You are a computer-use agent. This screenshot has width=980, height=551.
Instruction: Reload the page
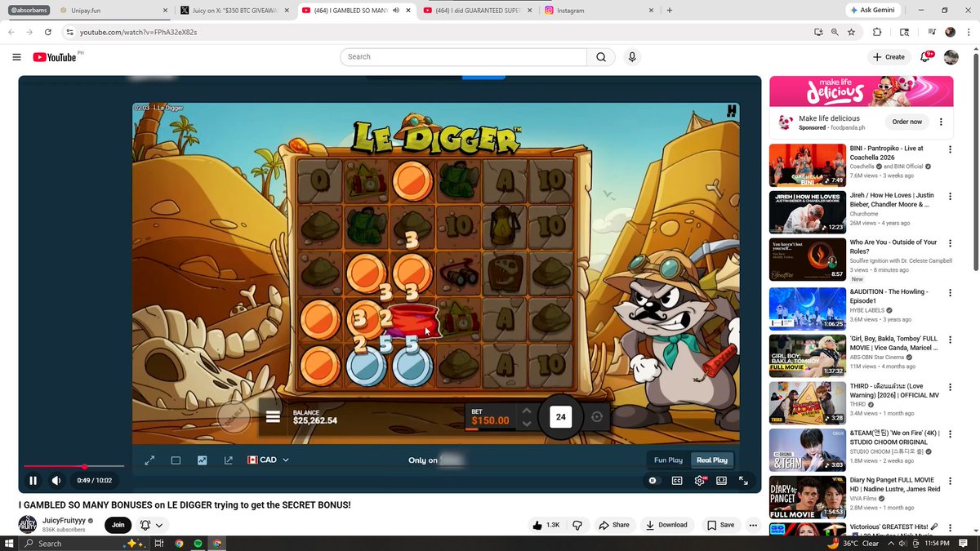coord(48,32)
